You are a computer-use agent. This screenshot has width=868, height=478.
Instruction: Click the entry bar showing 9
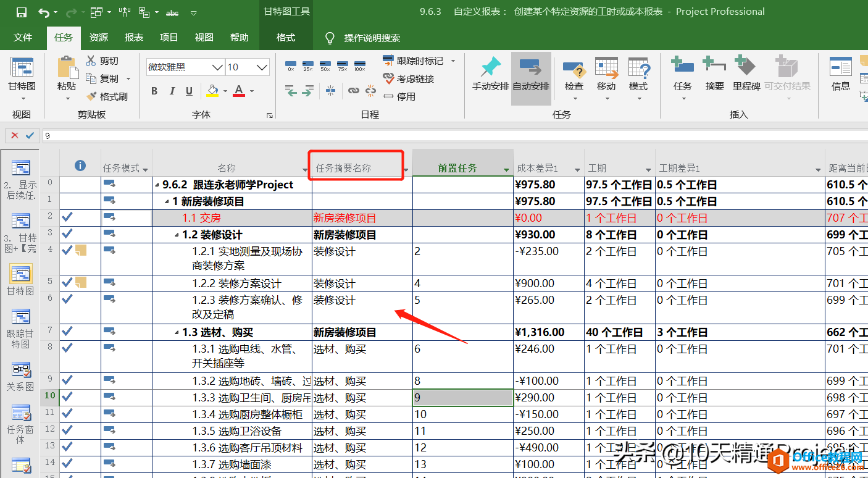coord(454,135)
